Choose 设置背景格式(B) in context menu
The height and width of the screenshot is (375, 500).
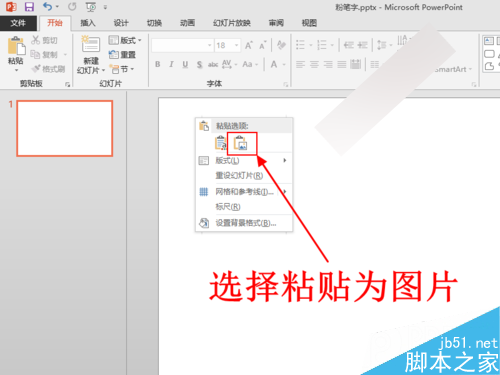[x=244, y=223]
